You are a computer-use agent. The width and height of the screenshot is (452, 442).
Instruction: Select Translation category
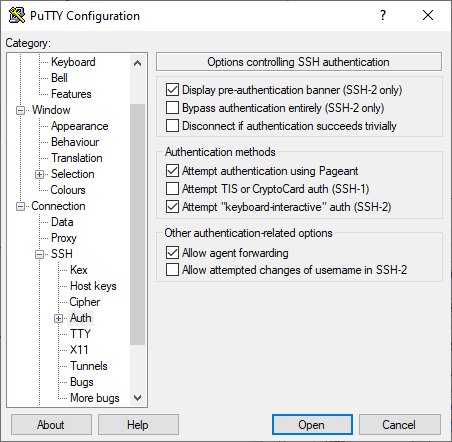click(x=77, y=158)
